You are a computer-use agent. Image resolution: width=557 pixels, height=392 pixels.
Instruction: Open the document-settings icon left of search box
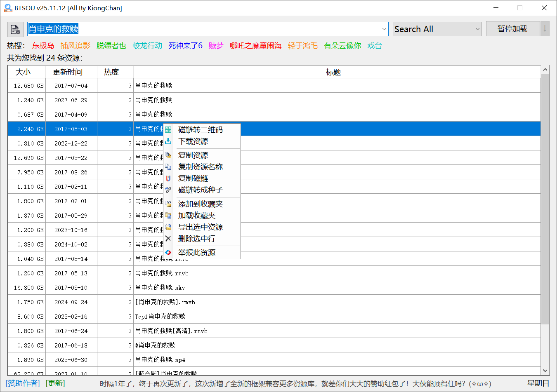15,29
